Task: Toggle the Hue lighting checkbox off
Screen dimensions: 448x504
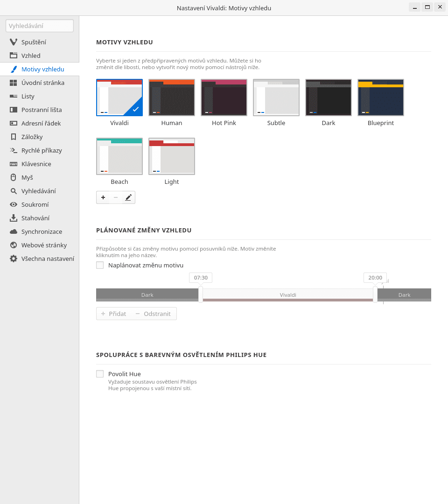Action: [x=100, y=373]
